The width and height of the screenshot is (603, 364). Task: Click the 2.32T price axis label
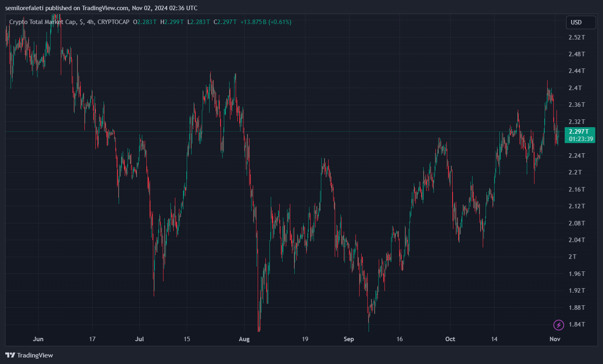pos(577,122)
